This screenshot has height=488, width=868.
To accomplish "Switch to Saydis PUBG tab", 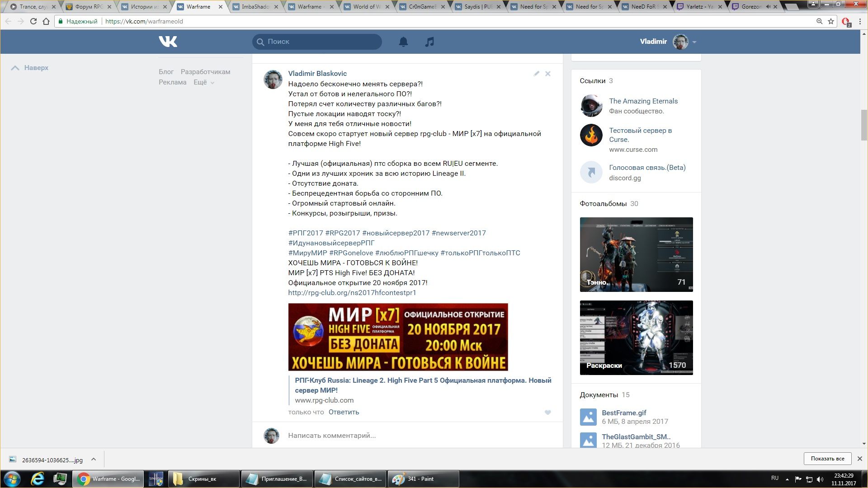I will tap(478, 7).
